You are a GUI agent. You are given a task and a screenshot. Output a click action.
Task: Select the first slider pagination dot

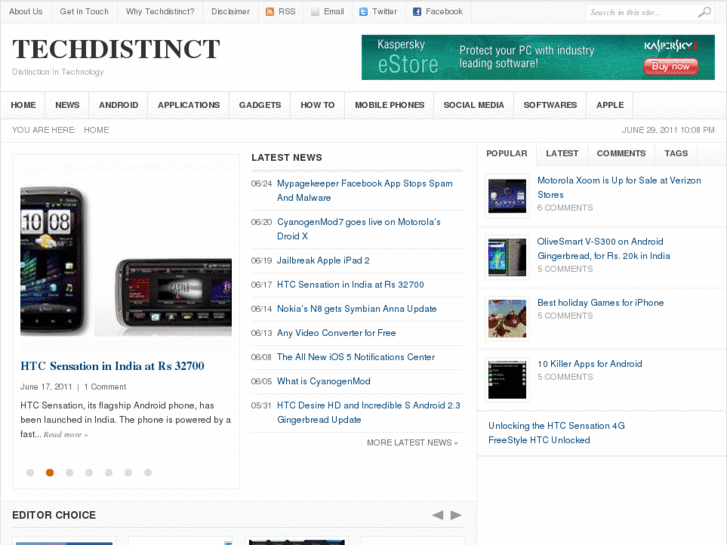tap(30, 473)
